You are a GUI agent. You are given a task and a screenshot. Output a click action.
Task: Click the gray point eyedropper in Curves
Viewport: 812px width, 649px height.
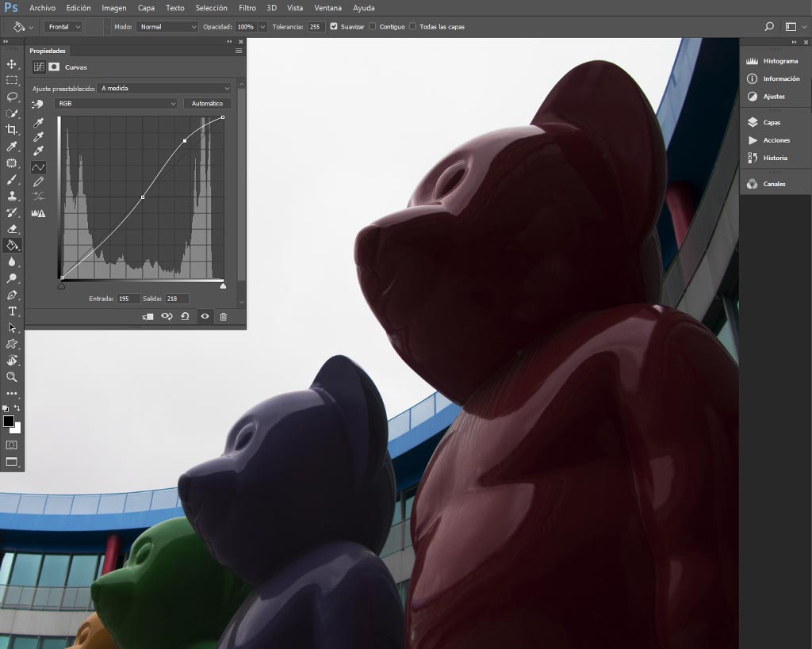pyautogui.click(x=38, y=136)
